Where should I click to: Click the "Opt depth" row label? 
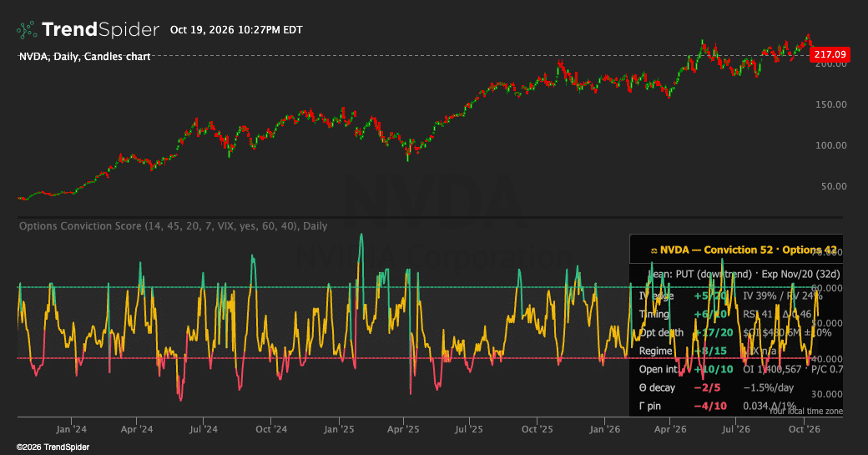pos(661,332)
